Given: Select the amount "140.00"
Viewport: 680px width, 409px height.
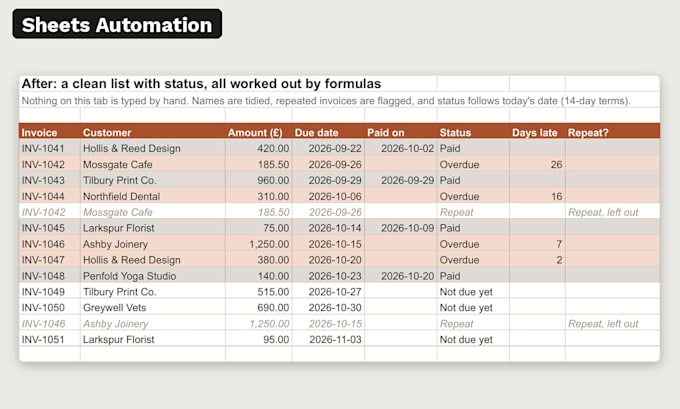Looking at the screenshot, I should click(273, 276).
